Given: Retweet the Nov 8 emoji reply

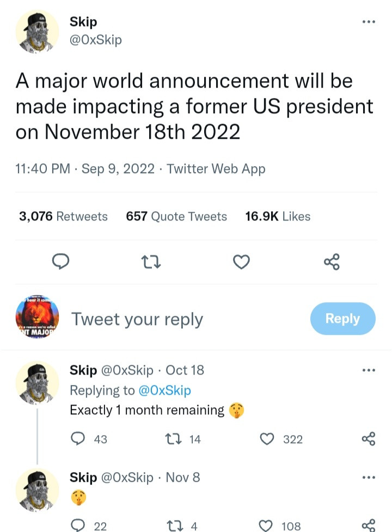Looking at the screenshot, I should (176, 525).
